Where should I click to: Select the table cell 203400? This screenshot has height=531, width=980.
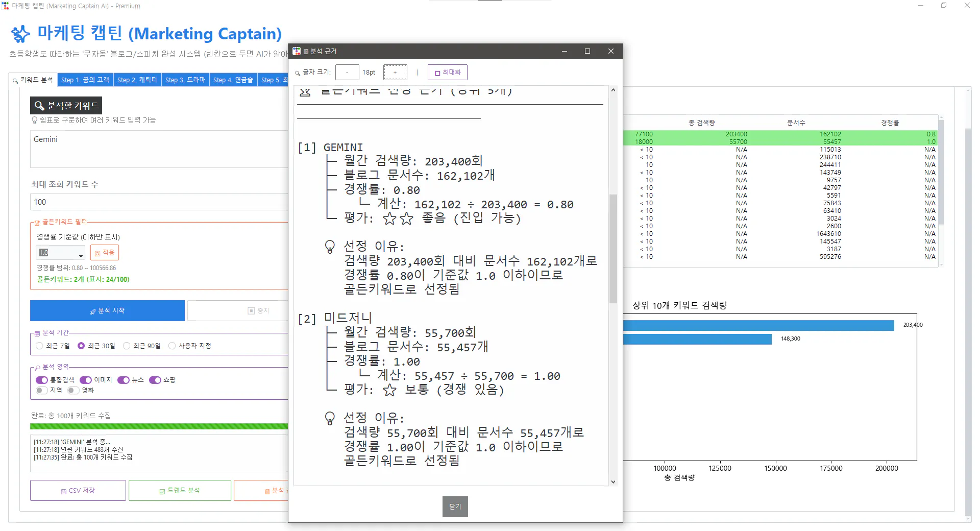[736, 134]
